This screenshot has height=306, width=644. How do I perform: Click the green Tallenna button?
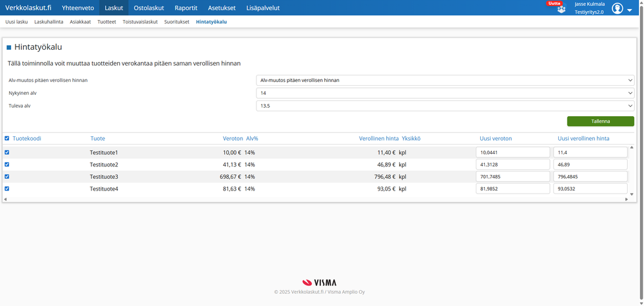600,121
